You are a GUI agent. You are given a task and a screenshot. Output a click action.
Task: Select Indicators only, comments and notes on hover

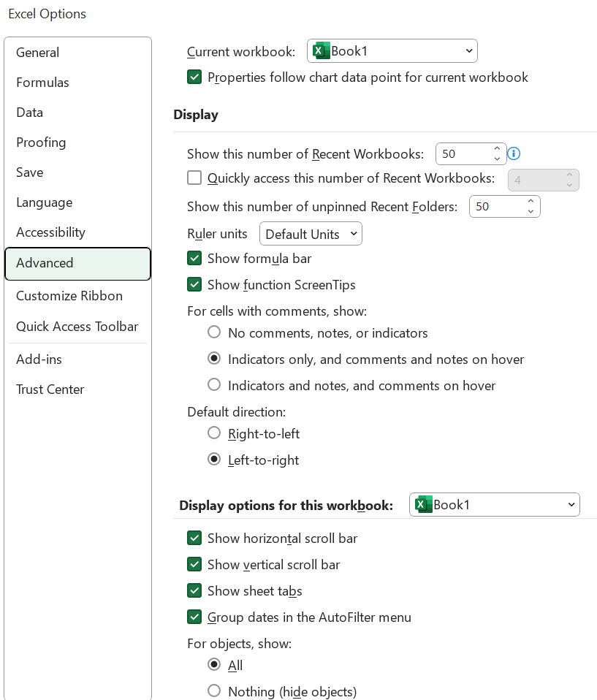tap(214, 359)
